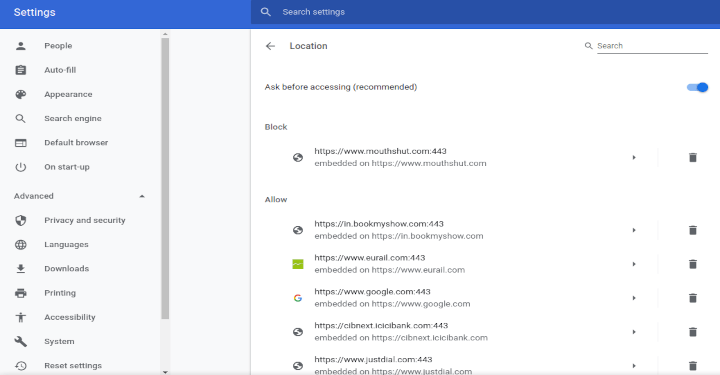Click the Default browser window icon
The width and height of the screenshot is (720, 375).
pos(21,143)
